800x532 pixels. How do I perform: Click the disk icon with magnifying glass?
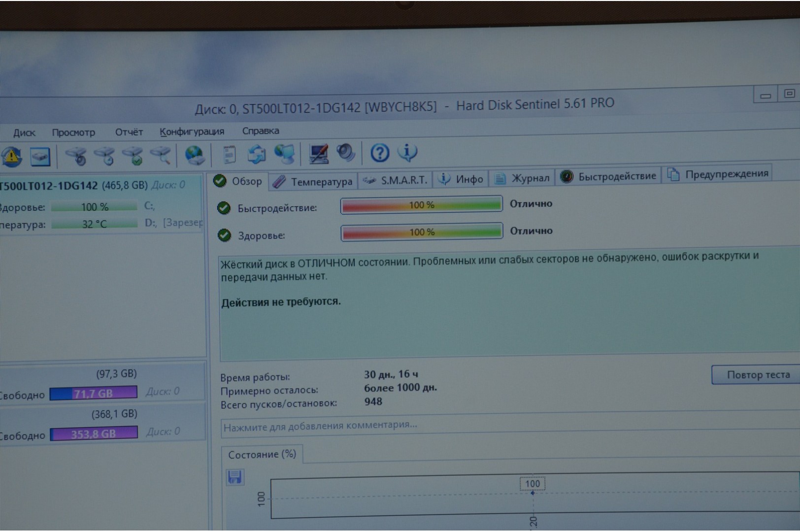(161, 155)
